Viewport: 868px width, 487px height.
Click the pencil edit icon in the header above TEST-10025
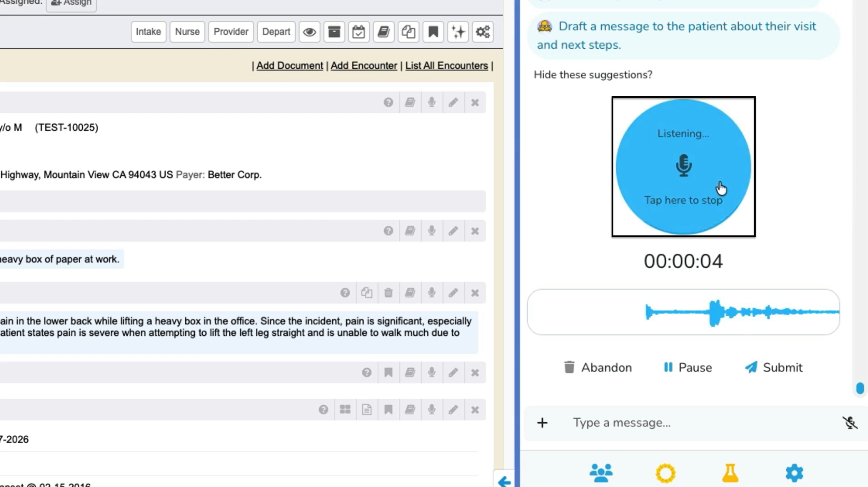[453, 102]
